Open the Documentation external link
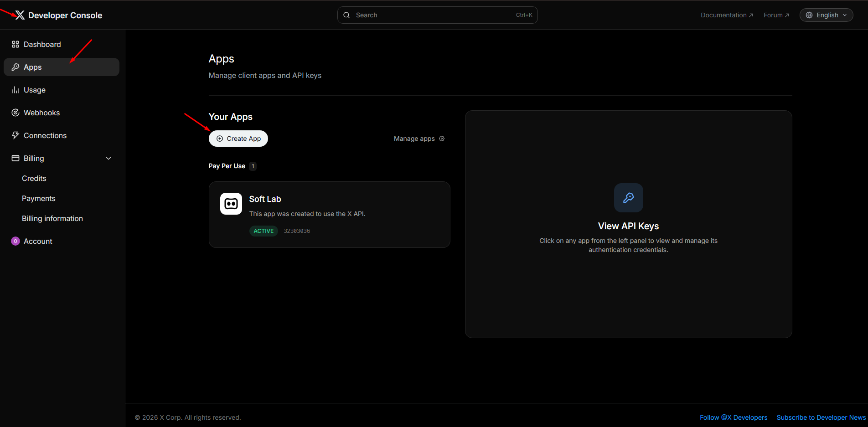The image size is (868, 427). point(726,15)
